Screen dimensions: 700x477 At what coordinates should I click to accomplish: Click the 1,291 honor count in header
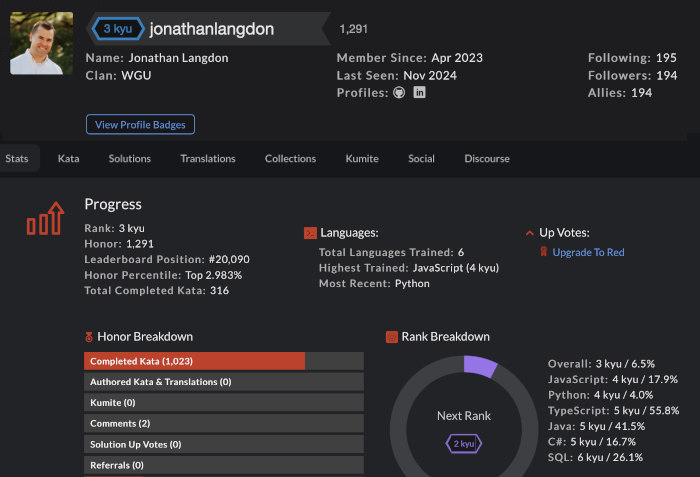coord(354,29)
